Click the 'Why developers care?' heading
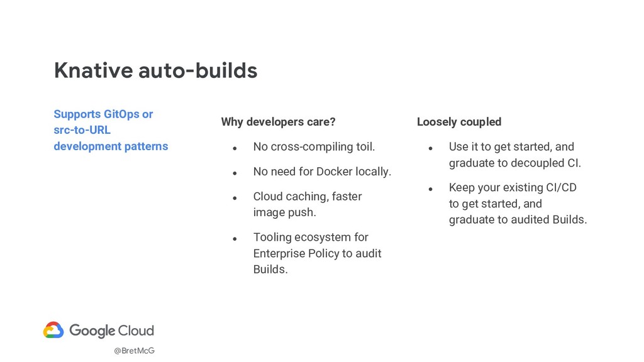This screenshot has height=362, width=644. click(x=278, y=122)
